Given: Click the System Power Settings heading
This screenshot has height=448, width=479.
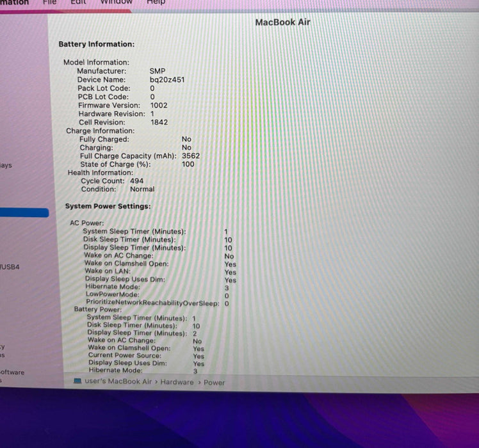Looking at the screenshot, I should point(108,206).
